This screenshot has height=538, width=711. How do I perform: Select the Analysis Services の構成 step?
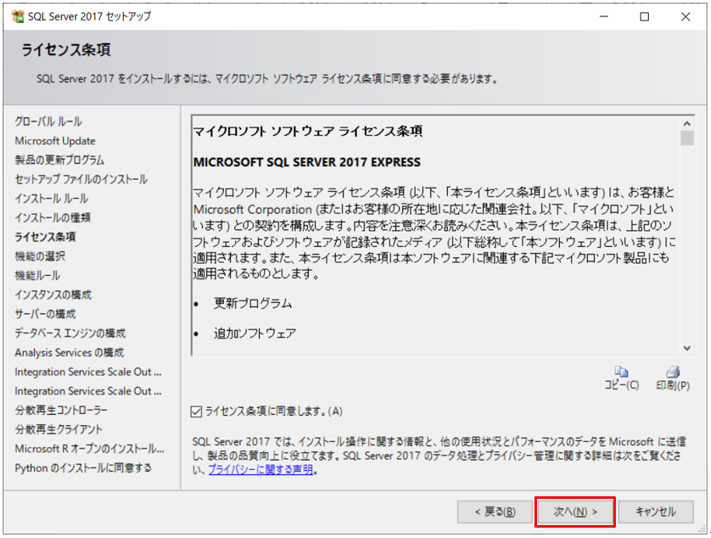click(69, 352)
